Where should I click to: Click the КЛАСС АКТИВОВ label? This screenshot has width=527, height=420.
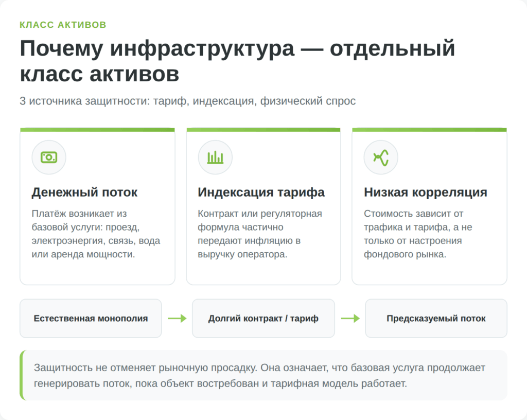(x=63, y=25)
